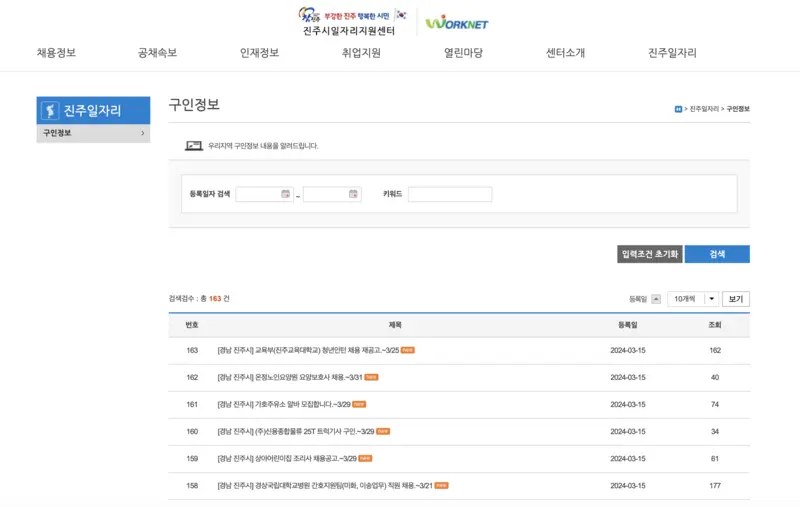Click the start date input field
The image size is (800, 507).
(264, 194)
